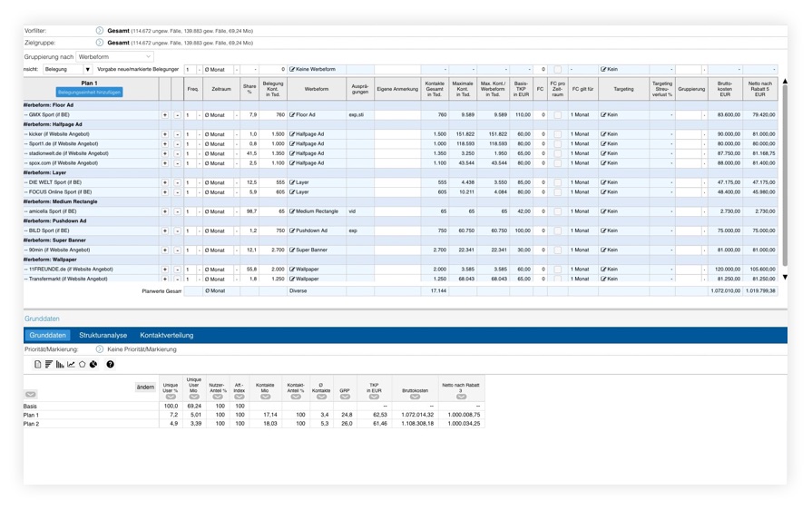The image size is (812, 510).
Task: Open the GRP column dropdown
Action: pos(345,397)
